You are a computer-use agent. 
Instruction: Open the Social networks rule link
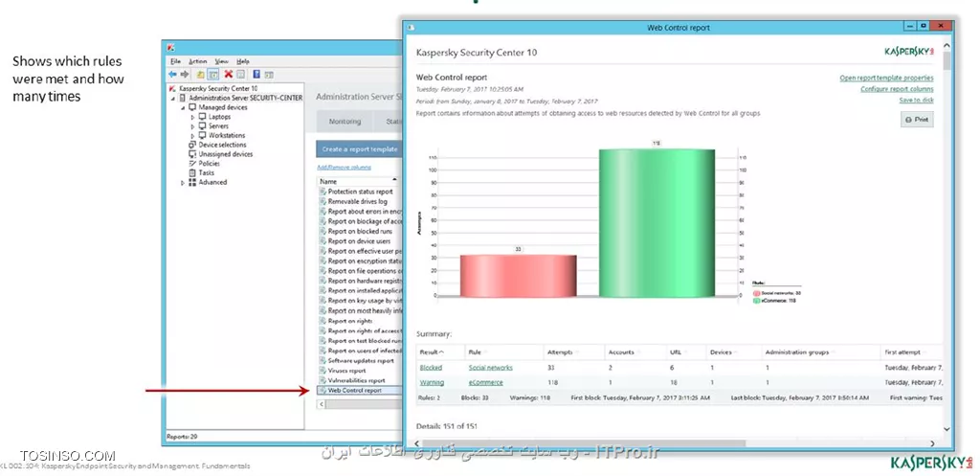click(x=491, y=368)
